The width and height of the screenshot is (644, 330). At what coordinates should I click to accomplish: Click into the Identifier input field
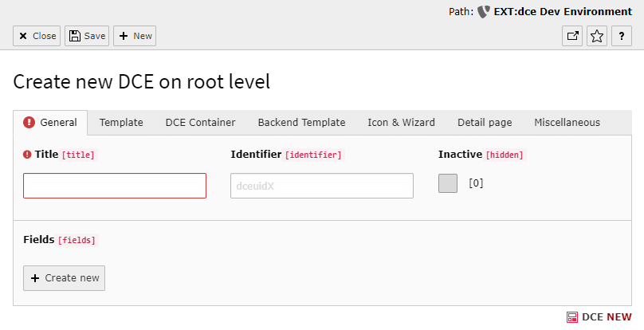point(321,186)
